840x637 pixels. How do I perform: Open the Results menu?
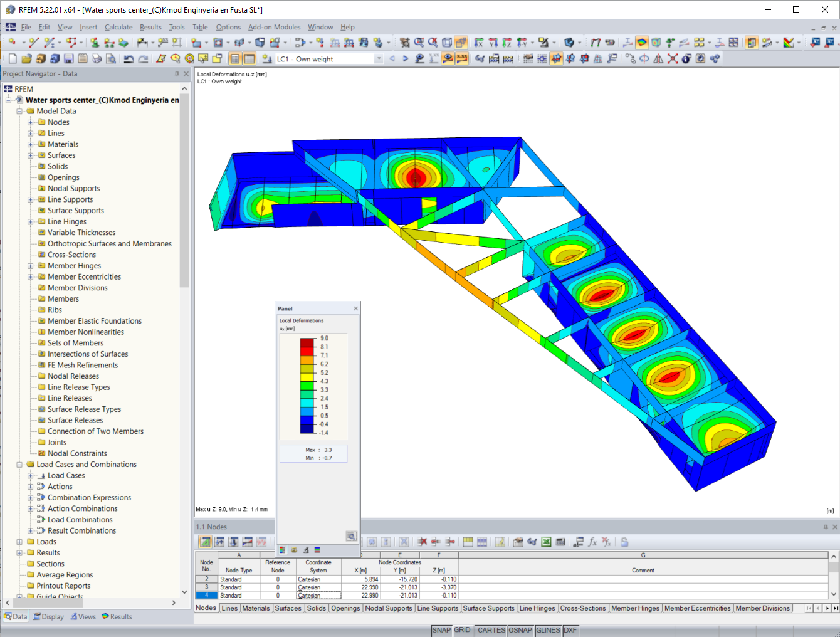point(152,27)
